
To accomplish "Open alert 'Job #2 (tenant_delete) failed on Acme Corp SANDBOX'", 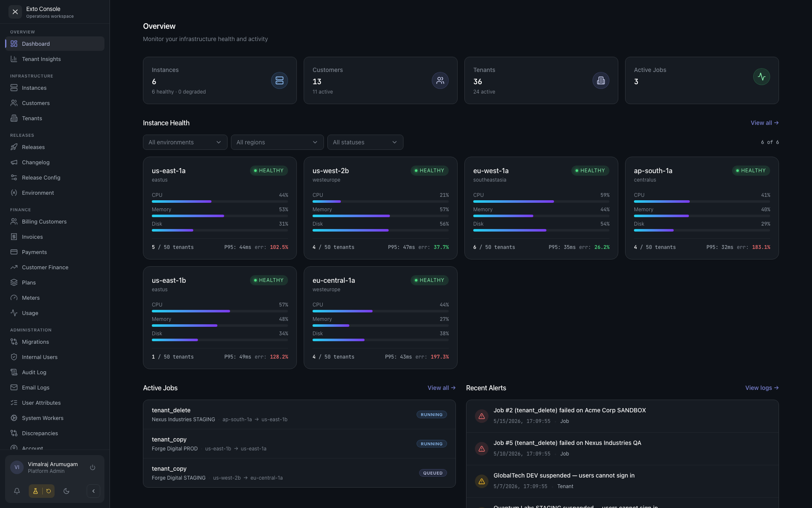I will coord(623,416).
